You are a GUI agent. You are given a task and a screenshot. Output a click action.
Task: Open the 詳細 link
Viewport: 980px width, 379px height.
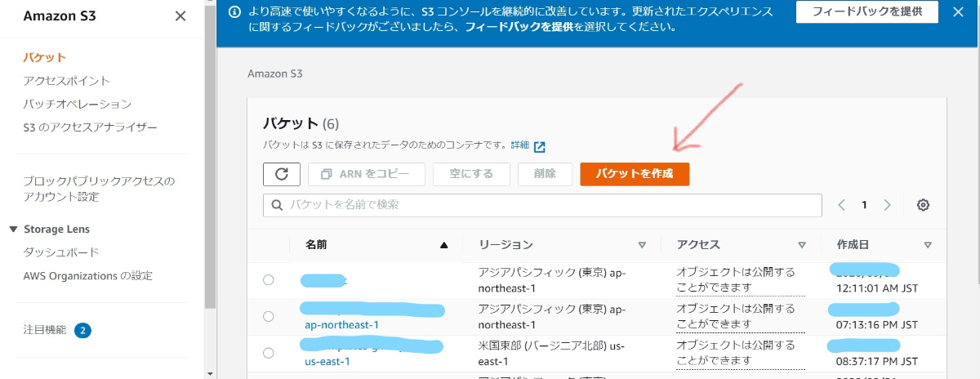point(519,145)
